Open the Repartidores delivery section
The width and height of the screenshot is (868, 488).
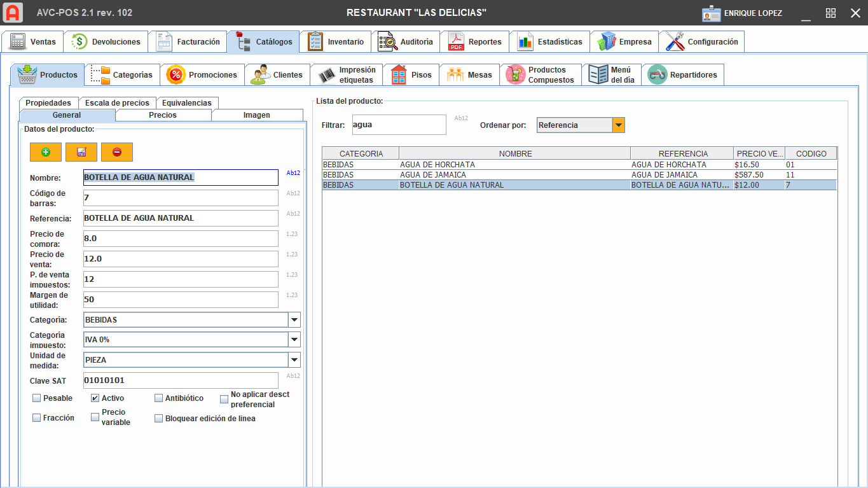point(683,75)
